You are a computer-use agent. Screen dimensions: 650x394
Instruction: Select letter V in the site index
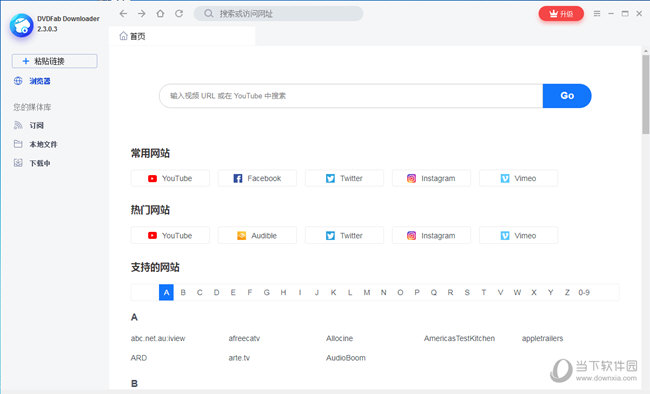[x=500, y=292]
